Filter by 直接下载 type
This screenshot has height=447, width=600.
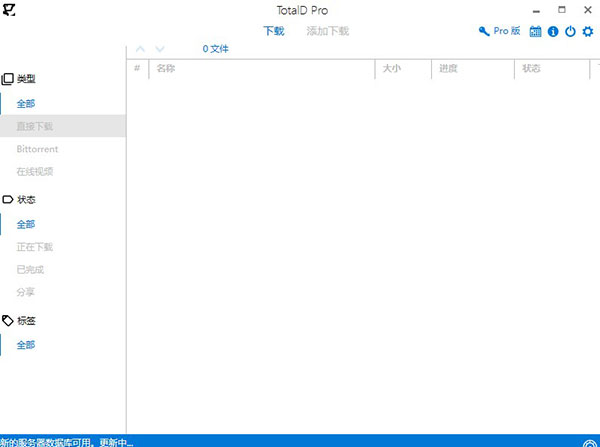pos(63,126)
